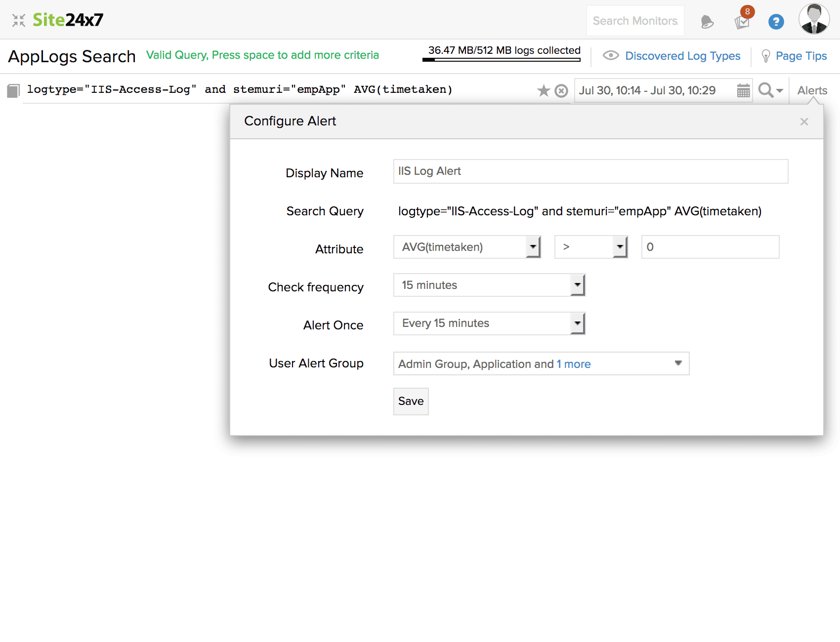Click the magnifier search icon
This screenshot has height=642, width=840.
[766, 90]
